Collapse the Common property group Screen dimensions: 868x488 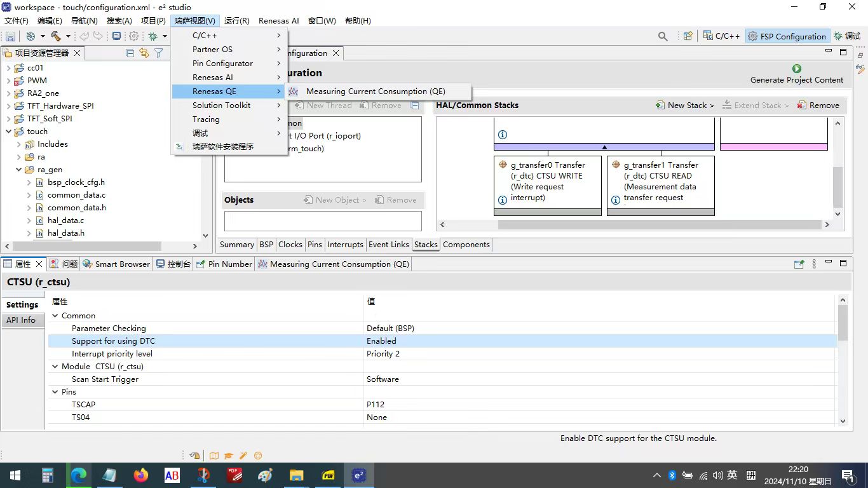[55, 316]
